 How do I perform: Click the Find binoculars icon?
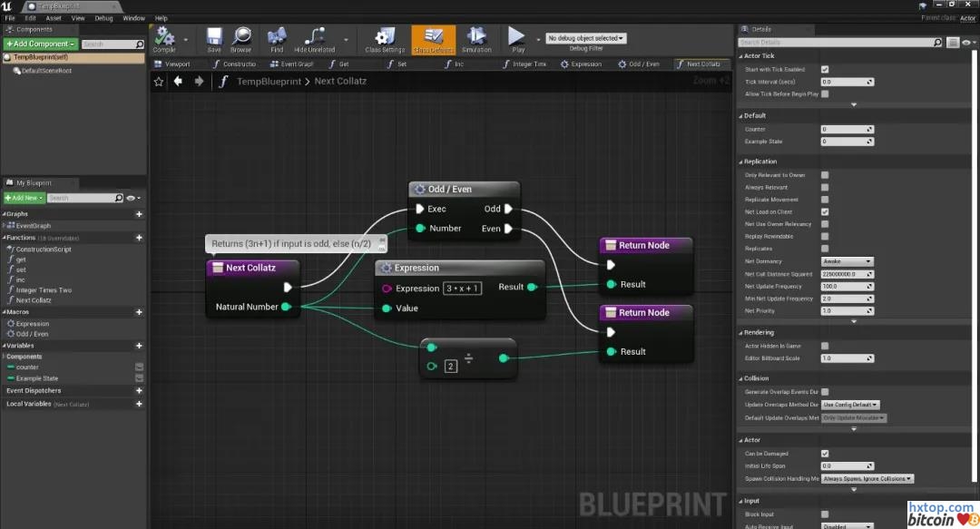[x=277, y=38]
